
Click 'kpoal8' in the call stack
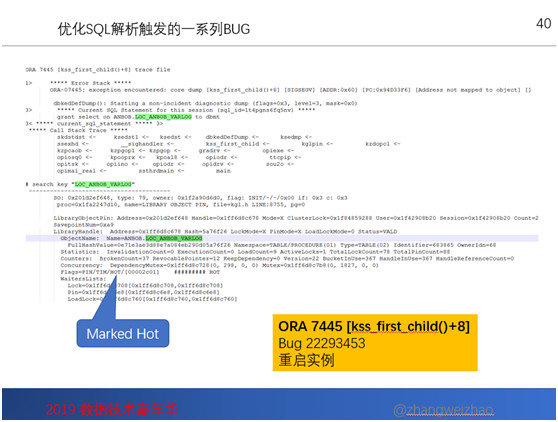tap(167, 158)
